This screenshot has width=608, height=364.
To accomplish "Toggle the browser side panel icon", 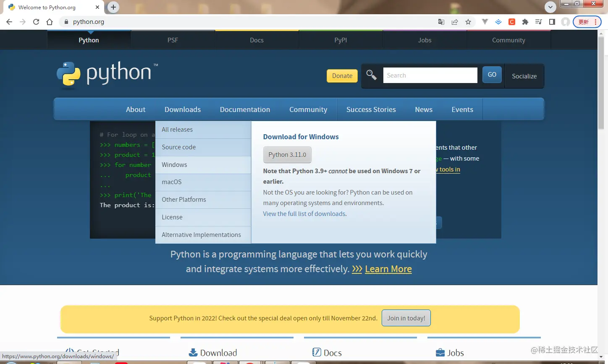I will point(552,22).
